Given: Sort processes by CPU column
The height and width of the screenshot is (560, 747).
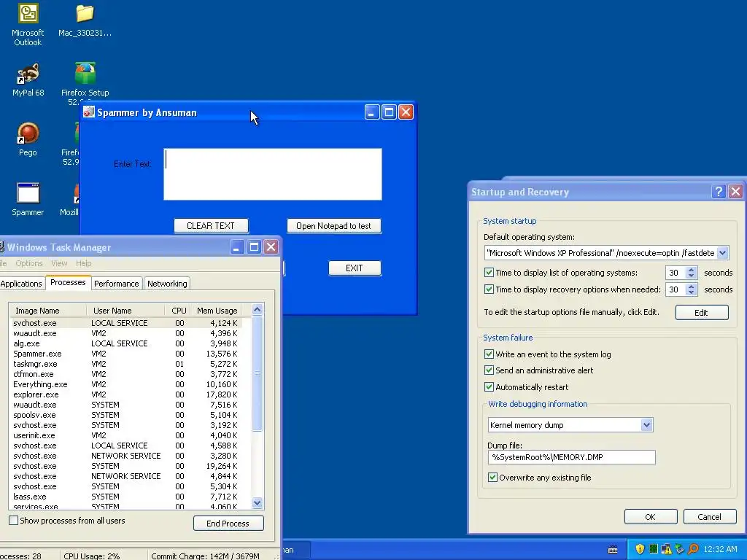Looking at the screenshot, I should [x=178, y=311].
